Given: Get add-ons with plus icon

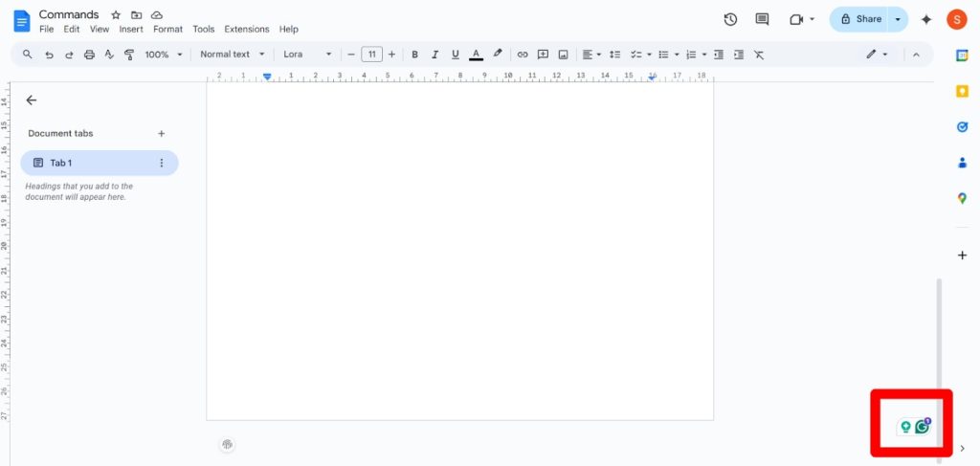Looking at the screenshot, I should [963, 255].
